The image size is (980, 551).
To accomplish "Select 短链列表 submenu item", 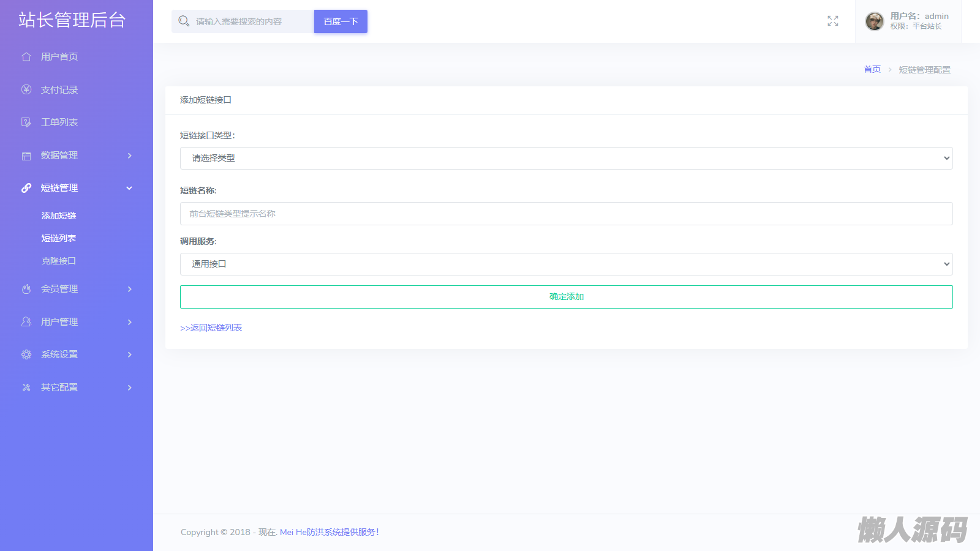I will tap(59, 238).
